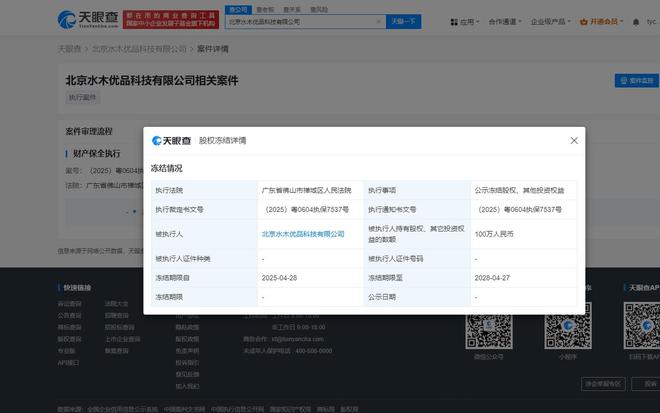
Task: Click the 小程序 QR code
Action: (x=567, y=323)
